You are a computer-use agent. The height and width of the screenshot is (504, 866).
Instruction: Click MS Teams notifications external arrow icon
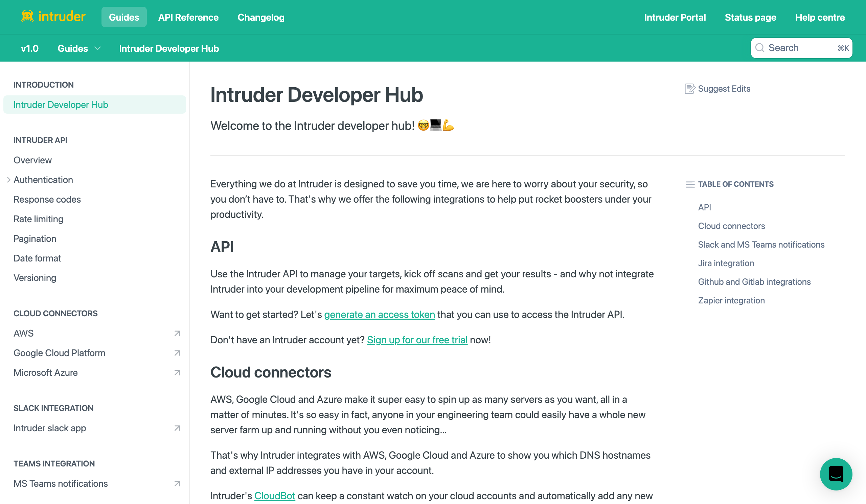(x=177, y=483)
